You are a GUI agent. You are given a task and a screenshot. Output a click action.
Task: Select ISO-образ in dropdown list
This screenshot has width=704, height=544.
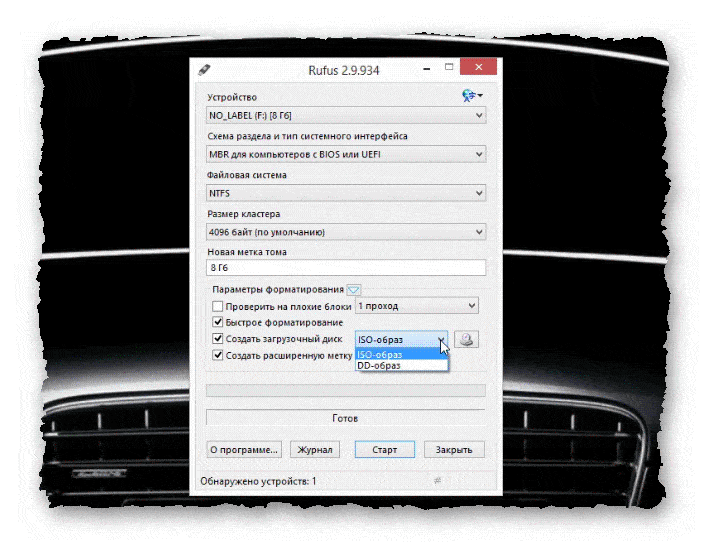click(x=401, y=355)
